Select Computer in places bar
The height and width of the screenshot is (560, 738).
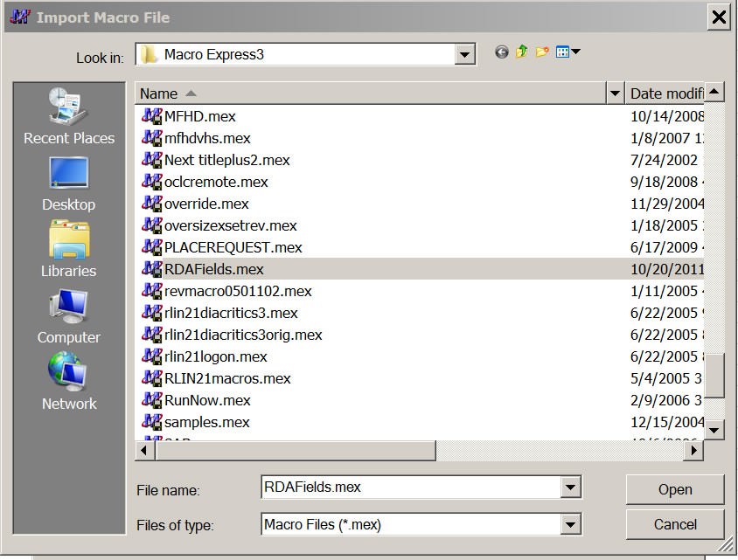pos(69,316)
